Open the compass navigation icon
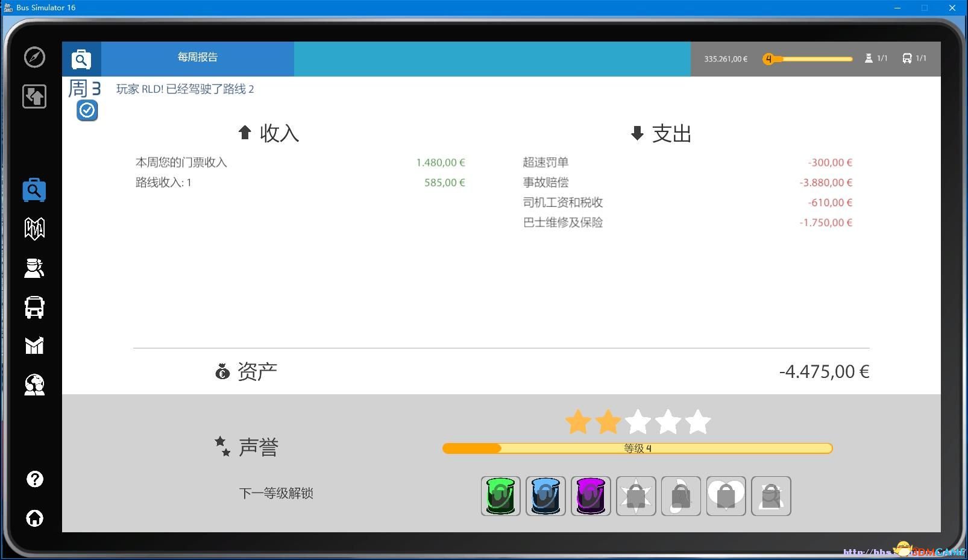 click(x=34, y=57)
